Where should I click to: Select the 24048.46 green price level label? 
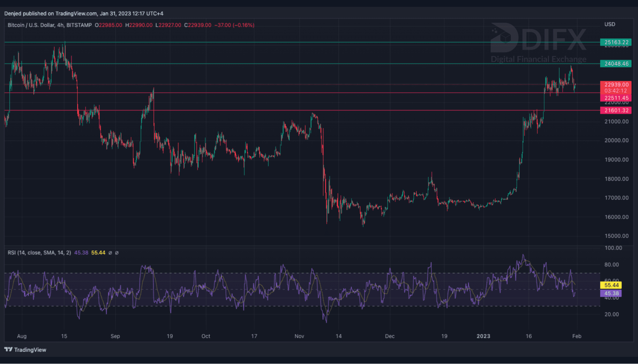(x=616, y=64)
